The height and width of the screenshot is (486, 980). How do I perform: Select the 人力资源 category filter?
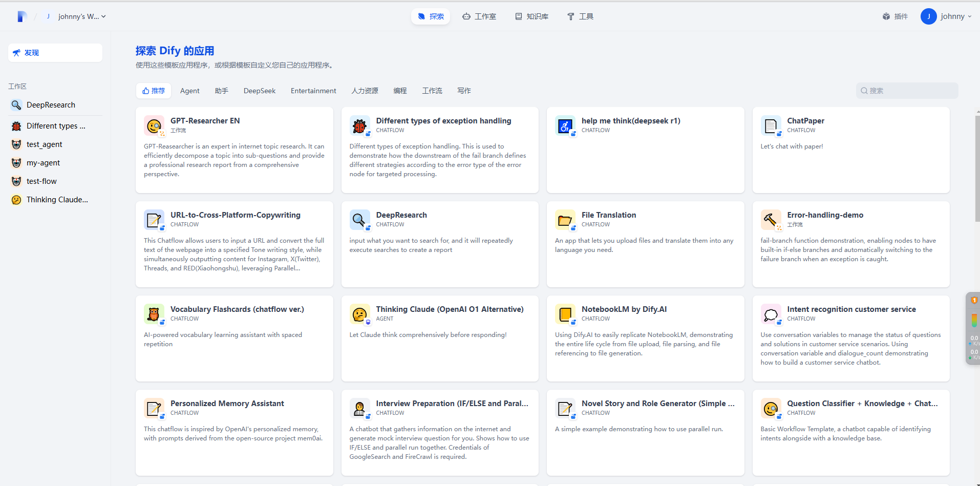click(x=365, y=91)
